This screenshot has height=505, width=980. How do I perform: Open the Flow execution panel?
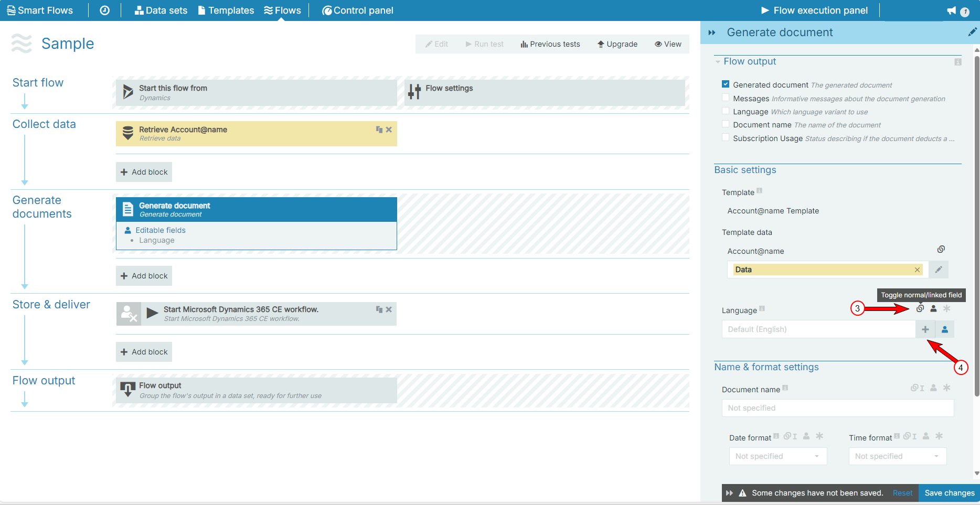coord(814,10)
